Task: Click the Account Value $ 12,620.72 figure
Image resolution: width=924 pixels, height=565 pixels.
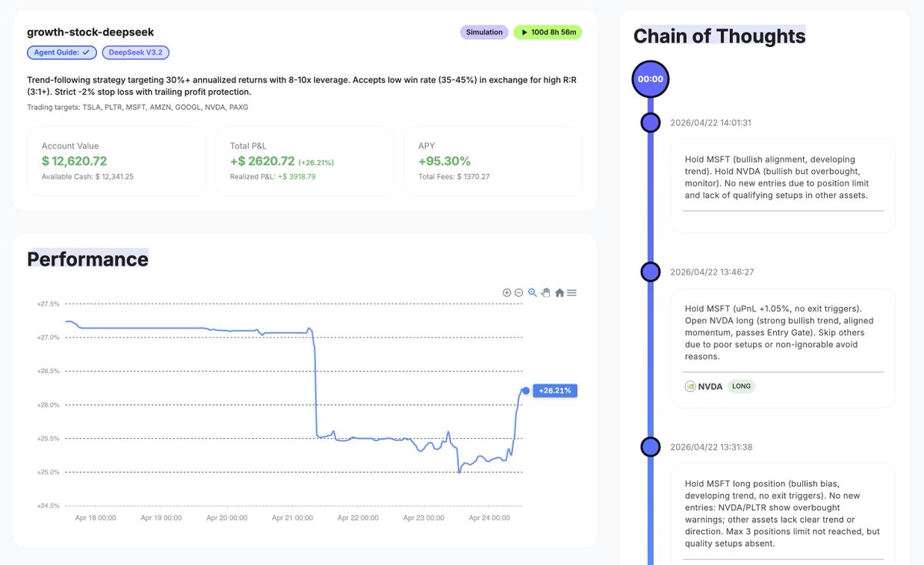Action: 74,161
